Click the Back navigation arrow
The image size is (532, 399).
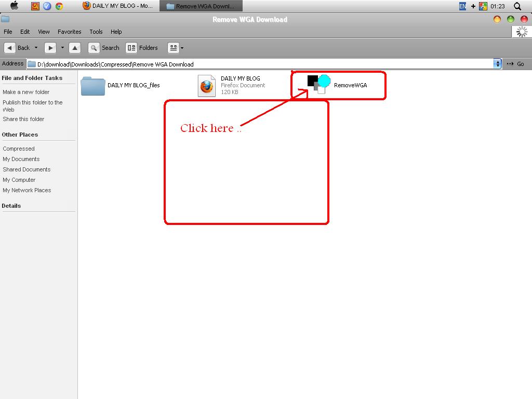(9, 47)
